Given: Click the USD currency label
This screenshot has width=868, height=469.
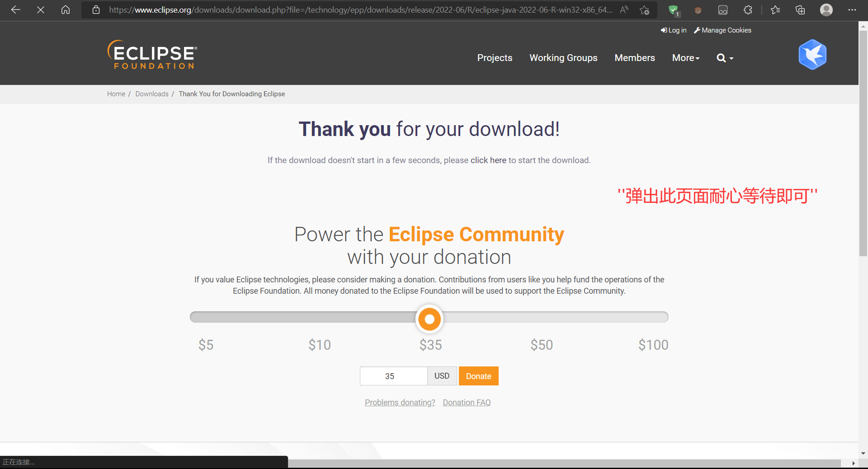Looking at the screenshot, I should click(x=442, y=376).
